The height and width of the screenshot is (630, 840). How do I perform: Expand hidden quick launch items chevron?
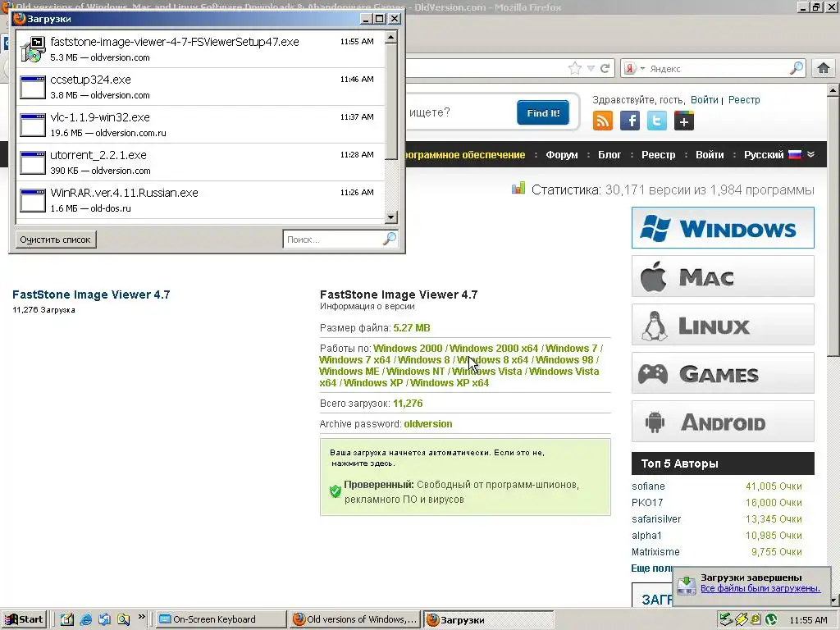[141, 617]
